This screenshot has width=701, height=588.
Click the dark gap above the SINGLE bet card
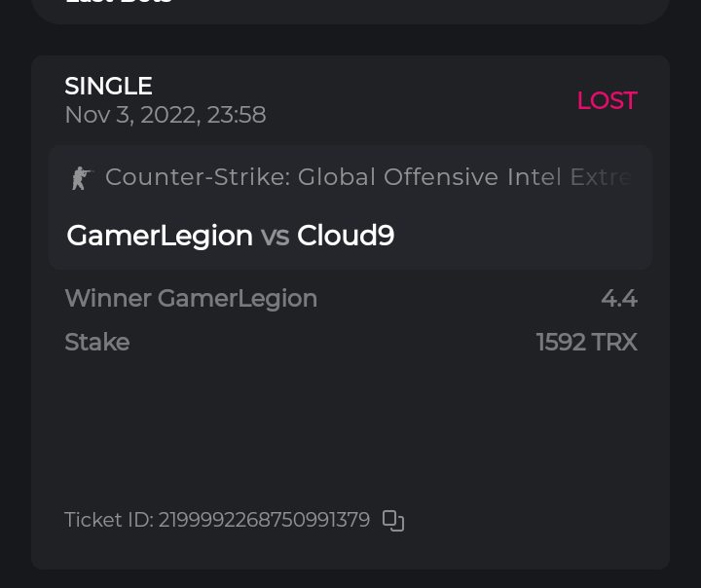[350, 40]
